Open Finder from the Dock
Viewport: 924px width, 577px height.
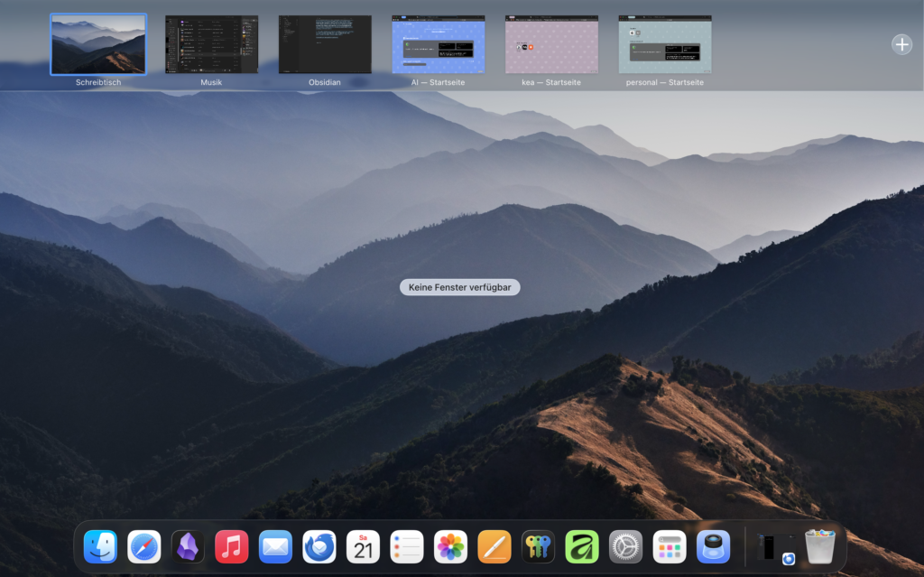click(100, 546)
